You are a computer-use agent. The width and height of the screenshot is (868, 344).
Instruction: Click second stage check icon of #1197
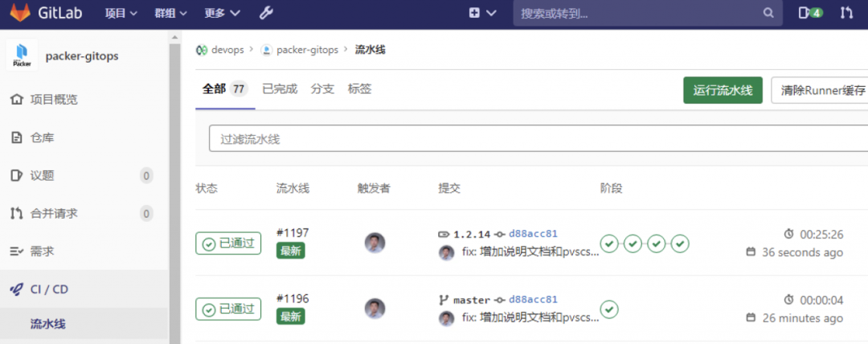point(633,244)
